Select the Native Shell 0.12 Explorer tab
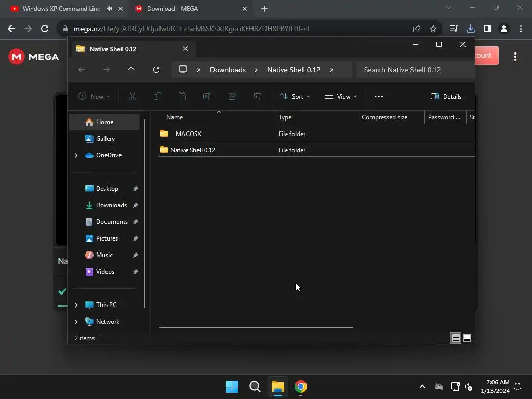This screenshot has height=399, width=532. (132, 49)
